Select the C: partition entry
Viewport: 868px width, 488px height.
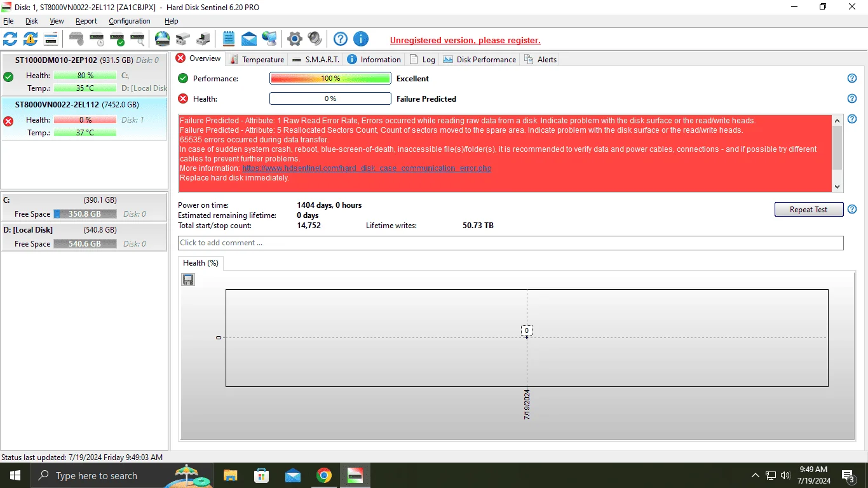coord(84,207)
